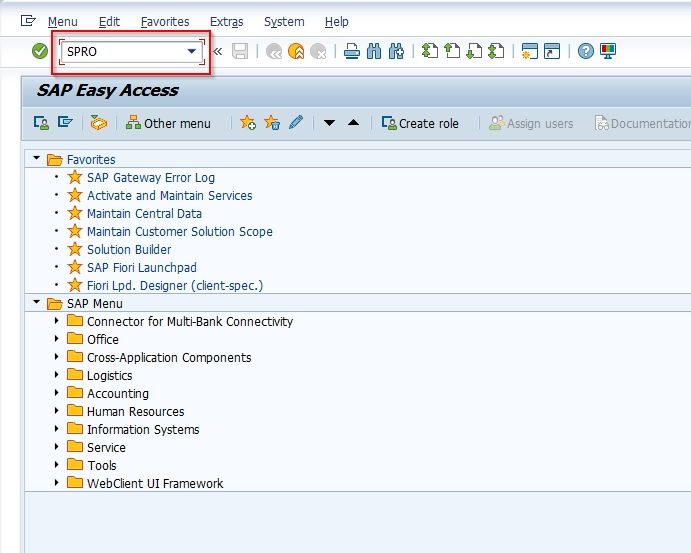Select Solution Builder favorite
Viewport: 691px width, 553px height.
[x=129, y=250]
